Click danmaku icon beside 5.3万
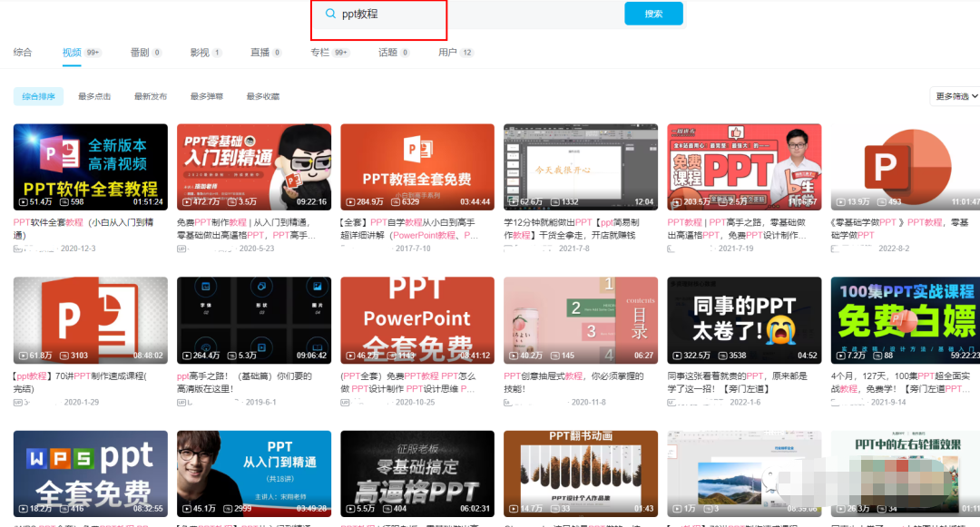The width and height of the screenshot is (980, 527). 232,356
